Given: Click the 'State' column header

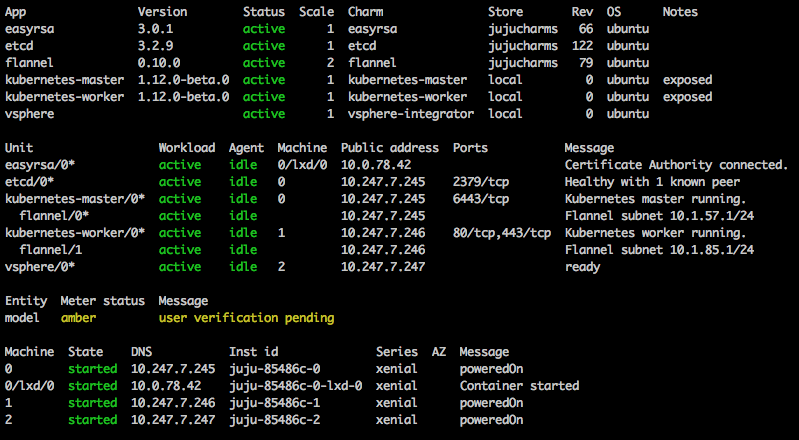Looking at the screenshot, I should point(86,352).
